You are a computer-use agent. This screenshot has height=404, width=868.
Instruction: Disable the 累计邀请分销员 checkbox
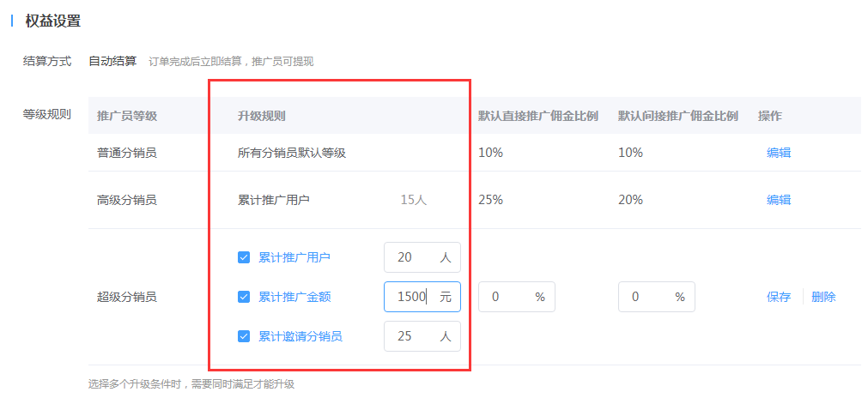[x=244, y=336]
